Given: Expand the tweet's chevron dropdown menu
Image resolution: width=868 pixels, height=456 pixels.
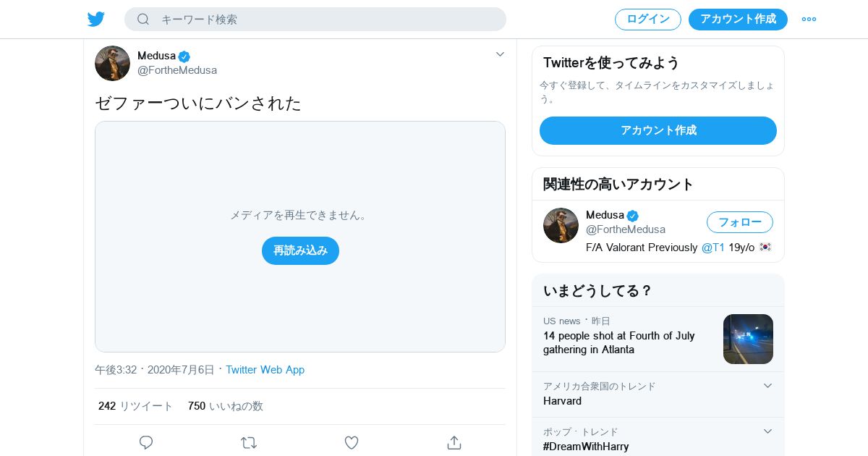Looking at the screenshot, I should pyautogui.click(x=500, y=54).
